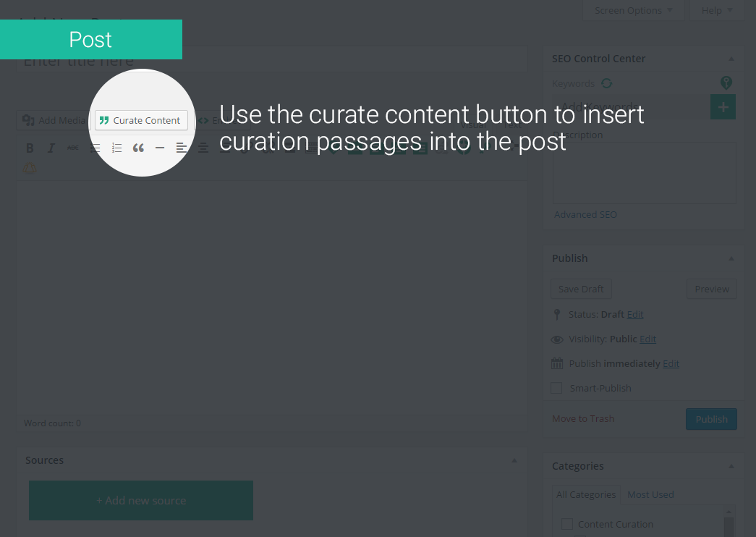Image resolution: width=756 pixels, height=537 pixels.
Task: Click the pin icon next to Status
Action: (x=557, y=315)
